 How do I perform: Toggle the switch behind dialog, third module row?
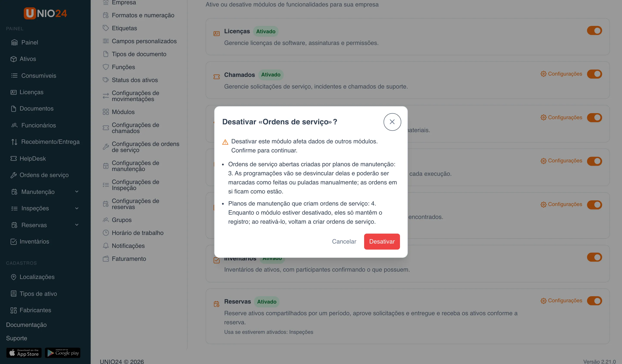click(x=594, y=118)
